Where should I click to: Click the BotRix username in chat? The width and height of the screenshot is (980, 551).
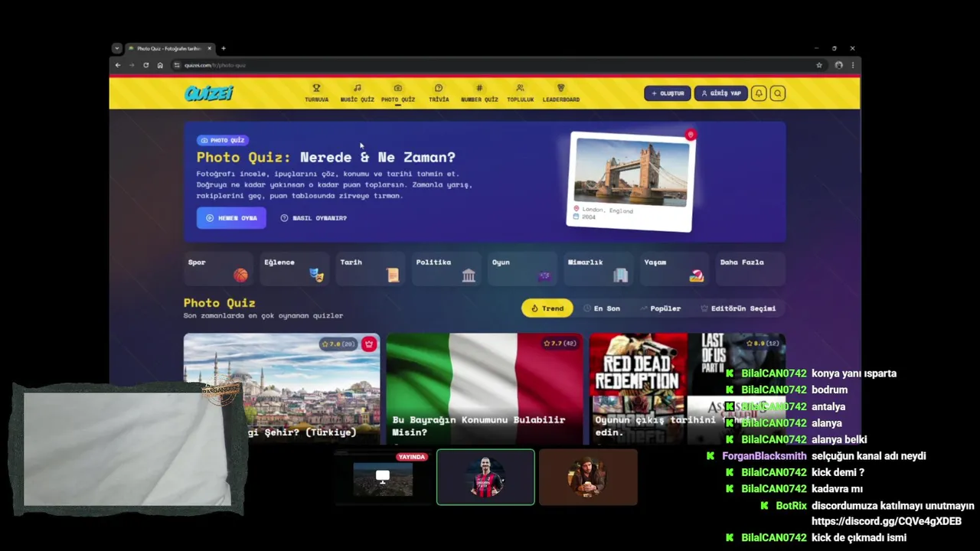click(792, 506)
